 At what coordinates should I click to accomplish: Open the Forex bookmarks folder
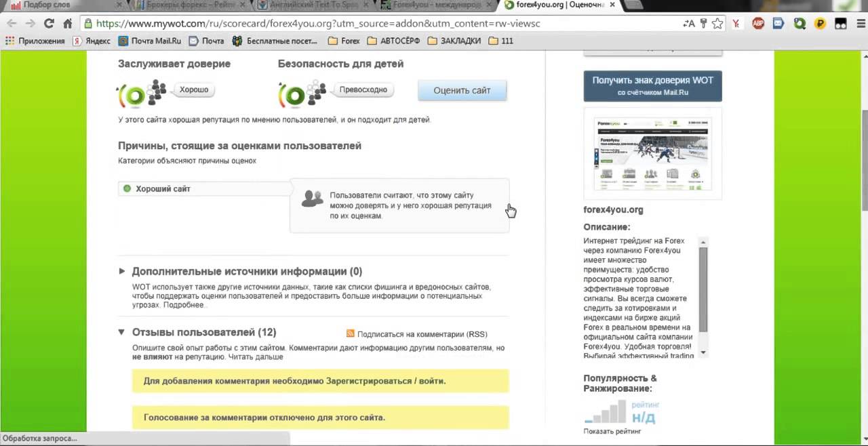(x=344, y=41)
